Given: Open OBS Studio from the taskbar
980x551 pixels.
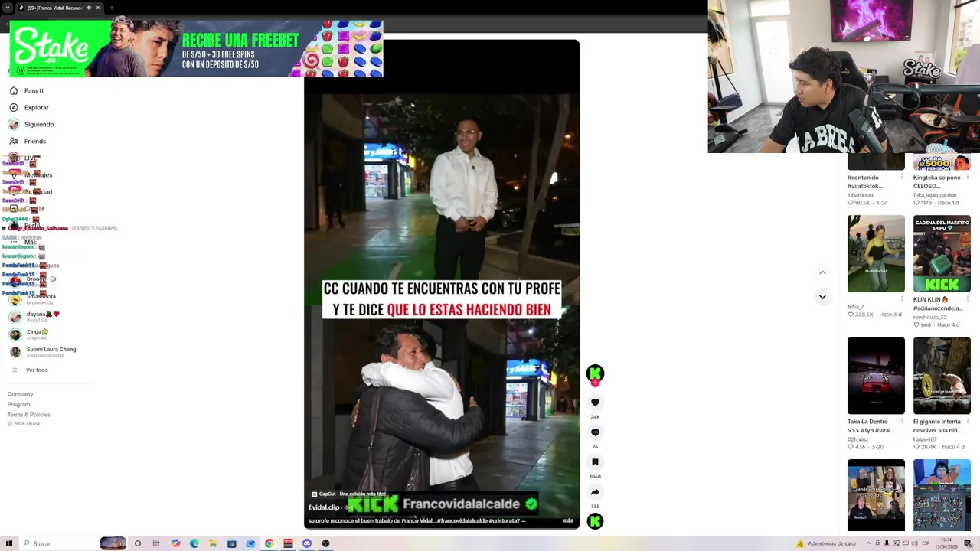Looking at the screenshot, I should click(x=325, y=543).
